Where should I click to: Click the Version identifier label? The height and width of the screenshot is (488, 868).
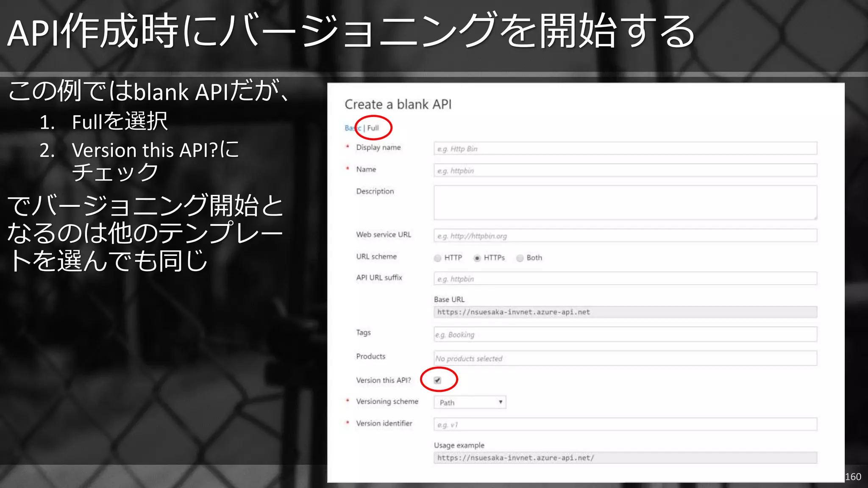click(x=384, y=423)
